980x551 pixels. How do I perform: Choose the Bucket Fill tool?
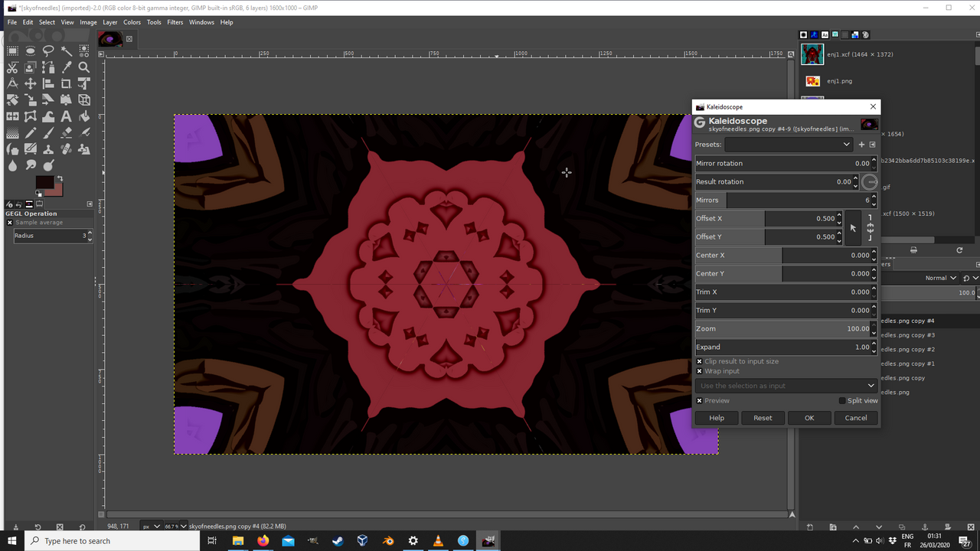point(84,116)
